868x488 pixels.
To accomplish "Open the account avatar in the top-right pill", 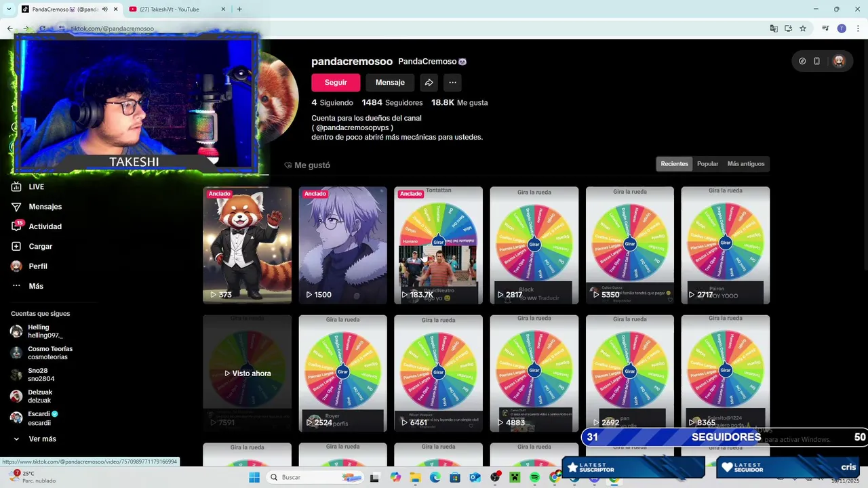I will (x=839, y=61).
